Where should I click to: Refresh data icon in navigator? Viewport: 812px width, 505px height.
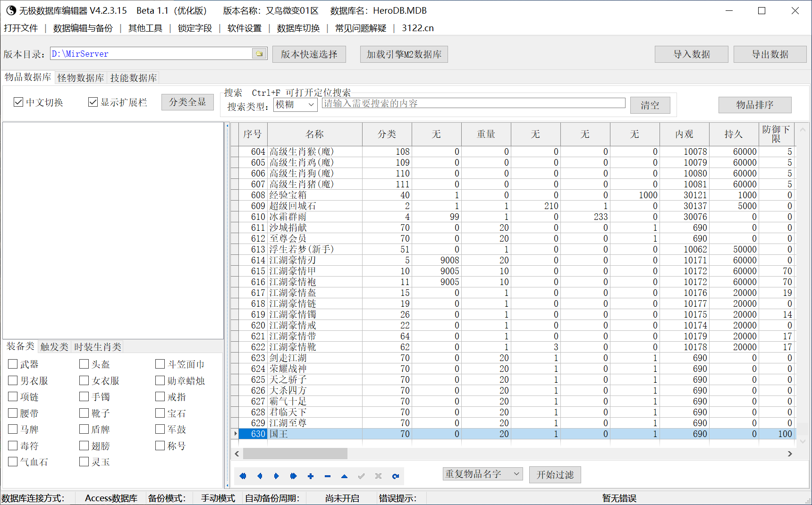point(396,476)
